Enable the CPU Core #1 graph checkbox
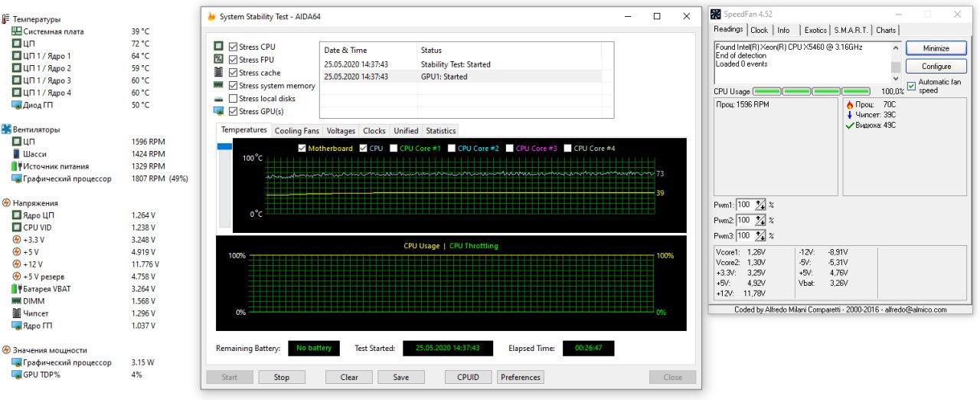Image resolution: width=980 pixels, height=400 pixels. coord(394,148)
